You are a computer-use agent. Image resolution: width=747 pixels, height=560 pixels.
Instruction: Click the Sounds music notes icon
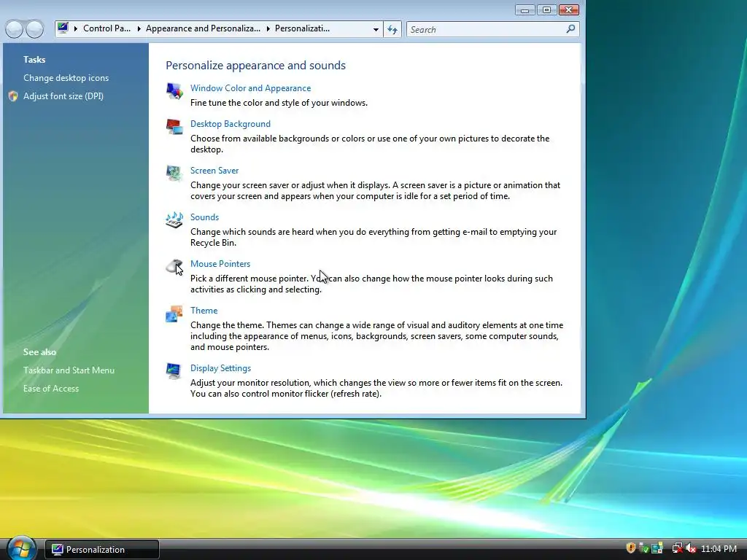coord(174,219)
